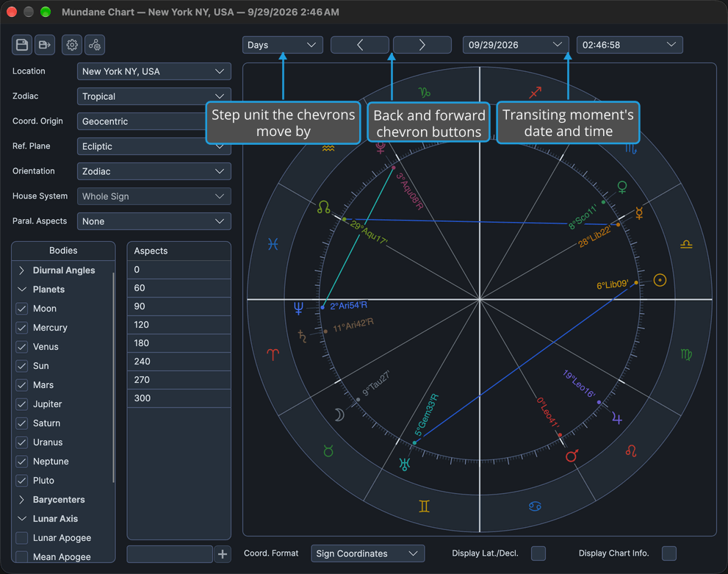
Task: Toggle the Sun checkbox
Action: coord(22,366)
